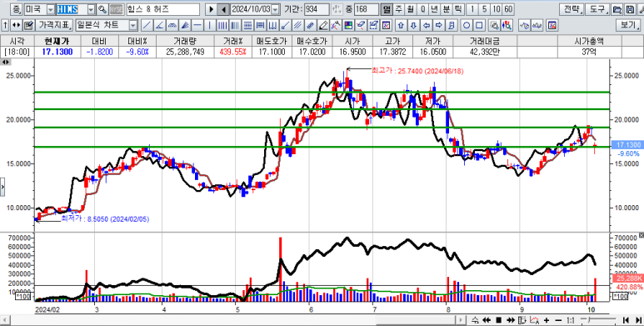This screenshot has height=326, width=644.
Task: Click the stock search magnifier icon
Action: point(102,9)
